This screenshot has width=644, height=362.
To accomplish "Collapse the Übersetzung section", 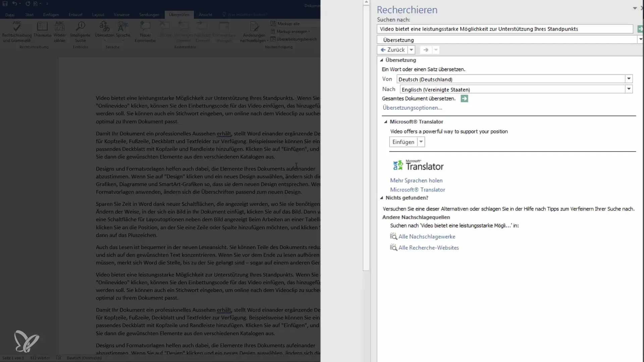I will [x=381, y=60].
